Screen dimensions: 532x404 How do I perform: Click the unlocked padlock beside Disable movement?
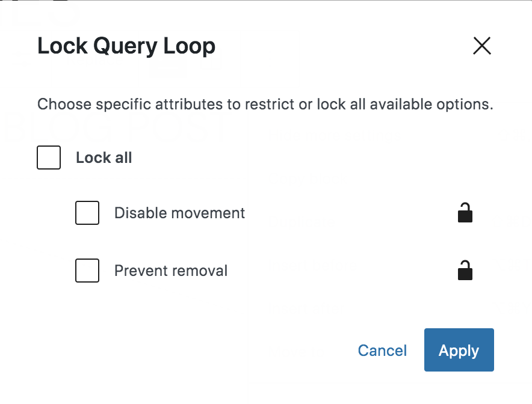(x=465, y=213)
